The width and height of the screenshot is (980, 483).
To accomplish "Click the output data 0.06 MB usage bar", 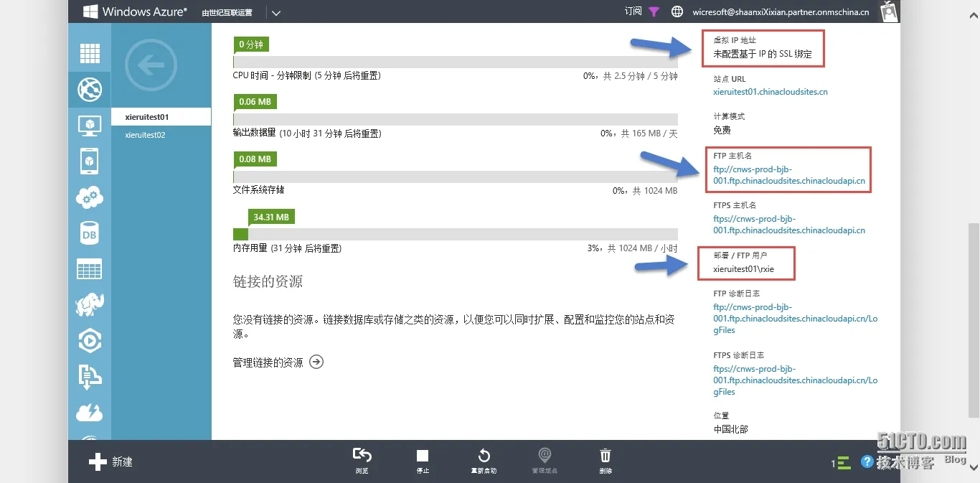I will 456,119.
